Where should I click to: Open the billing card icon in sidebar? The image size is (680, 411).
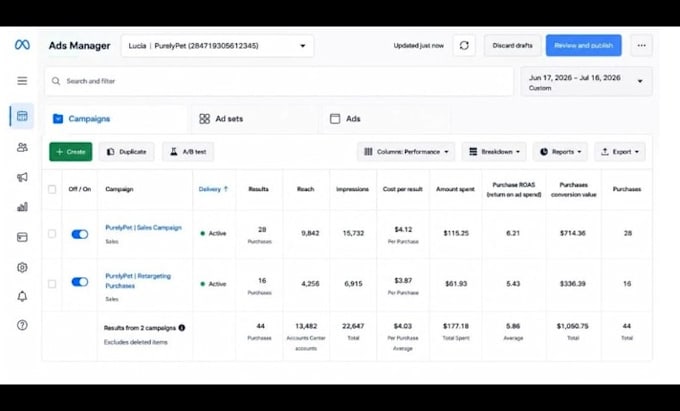[x=22, y=237]
